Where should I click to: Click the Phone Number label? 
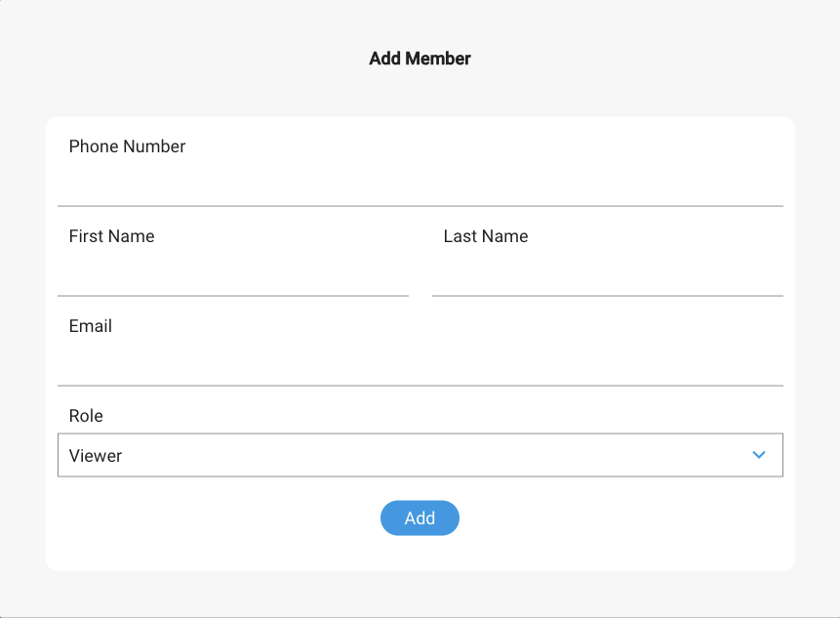[x=127, y=146]
